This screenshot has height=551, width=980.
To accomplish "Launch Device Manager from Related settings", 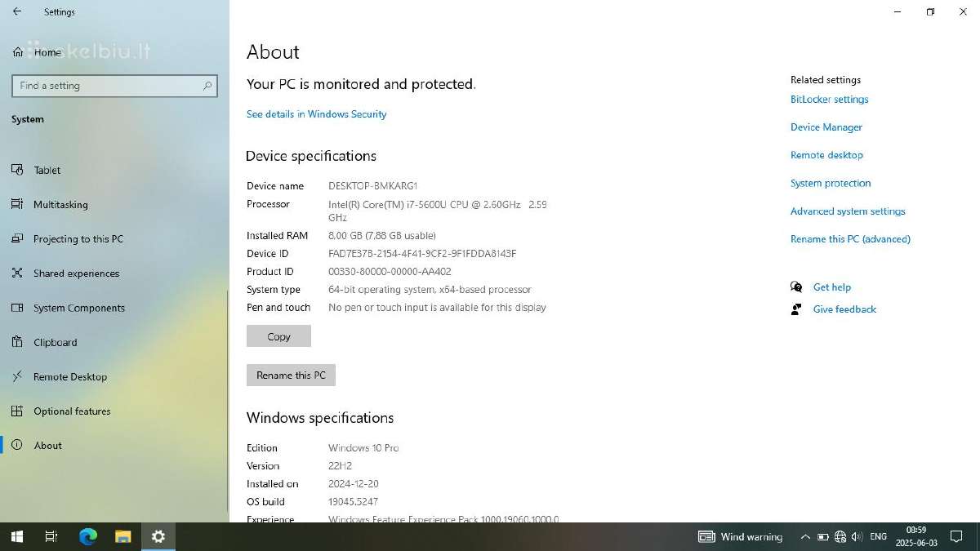I will pyautogui.click(x=826, y=127).
